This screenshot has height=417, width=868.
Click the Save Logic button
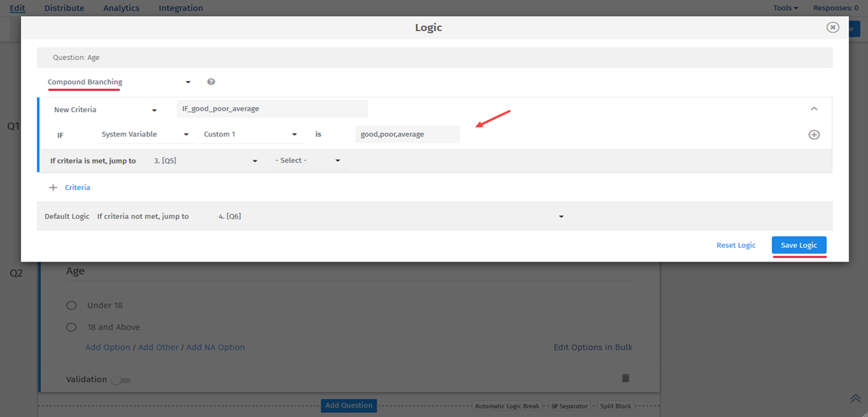[x=799, y=245]
